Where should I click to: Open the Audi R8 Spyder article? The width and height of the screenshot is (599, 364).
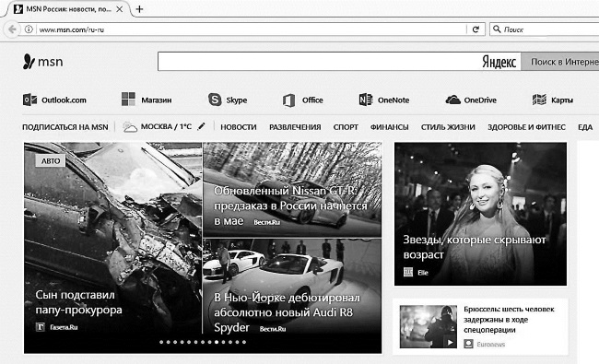(287, 312)
